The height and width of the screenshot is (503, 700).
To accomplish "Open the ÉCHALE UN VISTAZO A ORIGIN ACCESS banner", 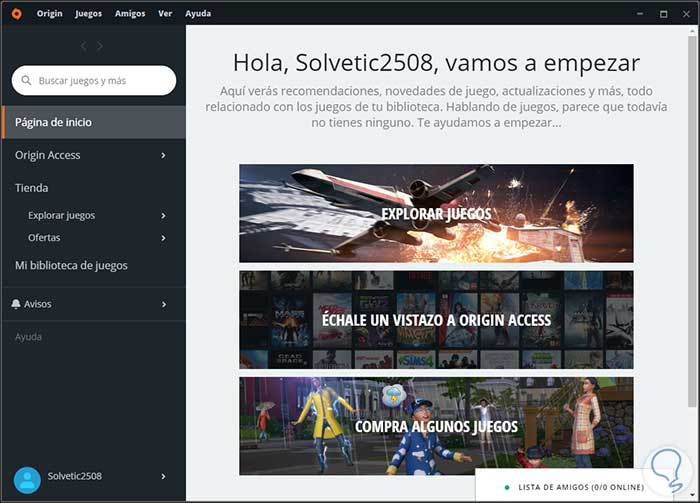I will pos(436,320).
